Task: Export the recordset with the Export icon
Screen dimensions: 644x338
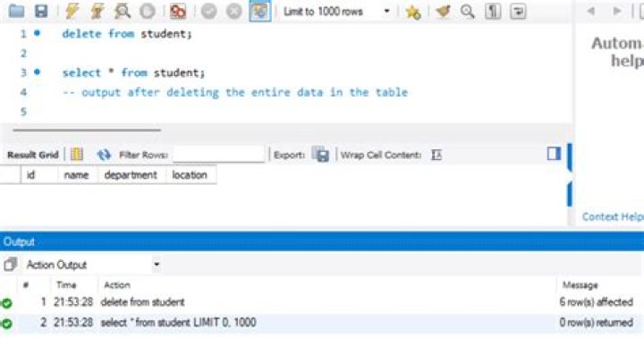Action: pyautogui.click(x=320, y=155)
